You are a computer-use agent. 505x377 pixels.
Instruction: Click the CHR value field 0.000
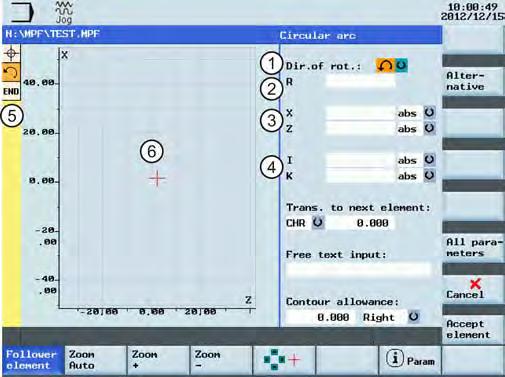click(360, 223)
